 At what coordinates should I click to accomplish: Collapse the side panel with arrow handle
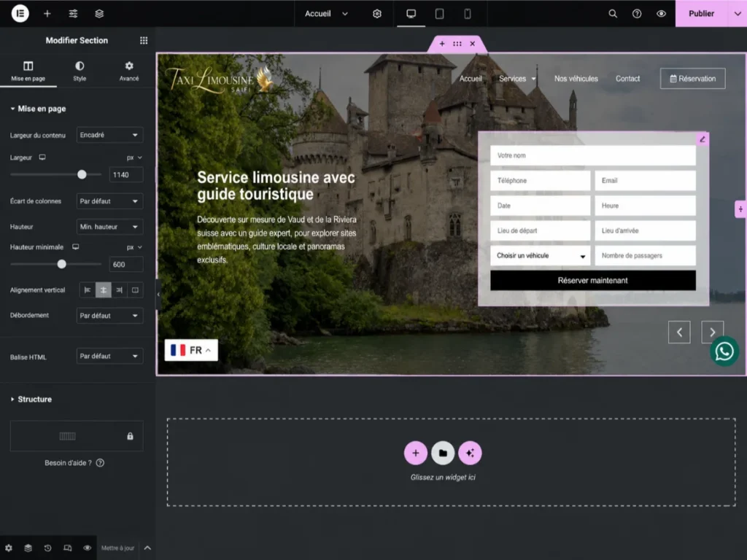click(x=158, y=295)
